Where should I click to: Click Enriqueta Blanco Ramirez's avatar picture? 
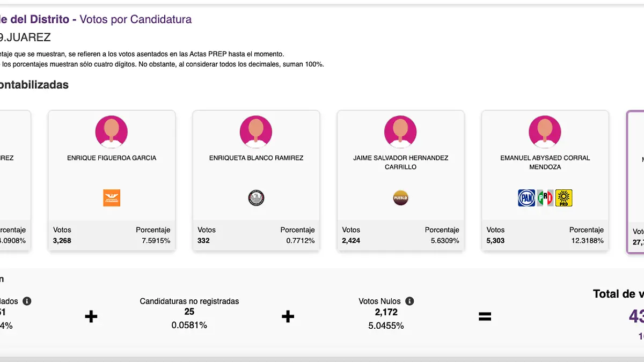tap(256, 131)
